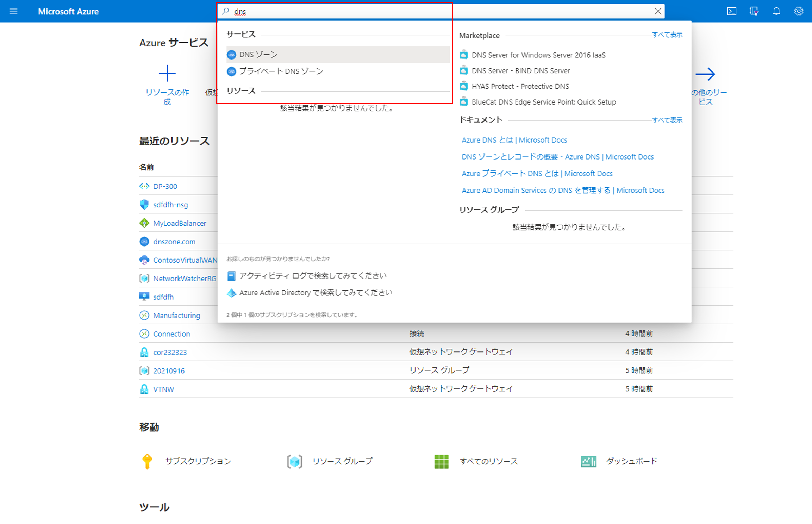Open Azure AD Domain Services の DNS doc link
The width and height of the screenshot is (812, 524).
pos(563,190)
